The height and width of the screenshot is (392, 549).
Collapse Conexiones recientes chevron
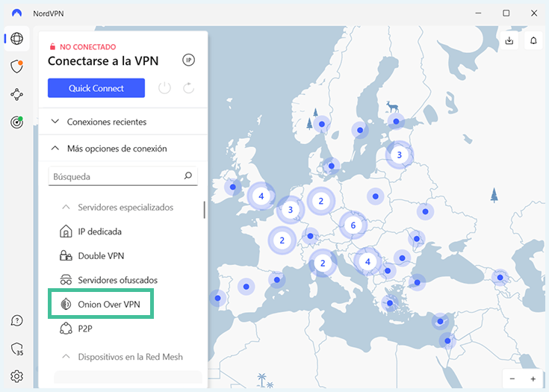click(x=55, y=122)
